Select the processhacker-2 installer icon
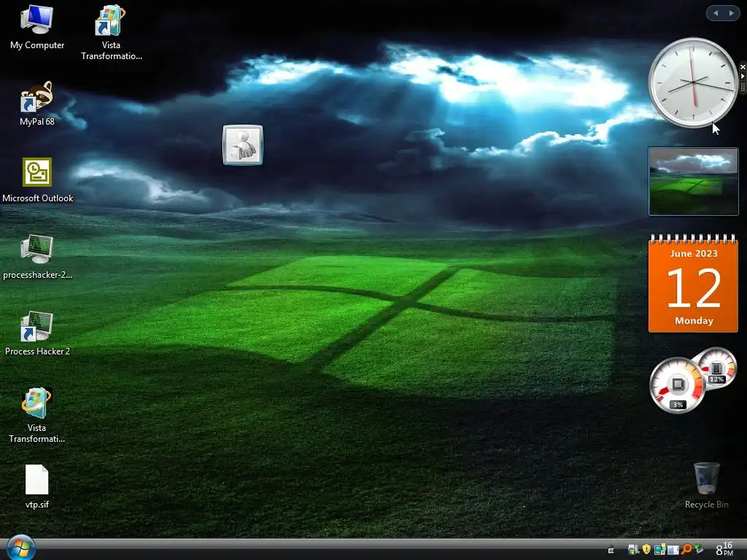 pos(37,257)
